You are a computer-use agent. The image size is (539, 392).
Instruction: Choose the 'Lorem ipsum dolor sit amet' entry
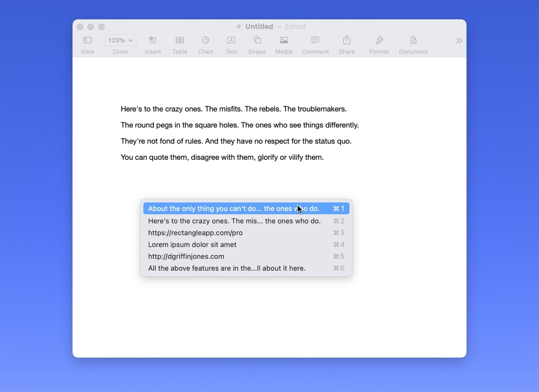coord(192,244)
